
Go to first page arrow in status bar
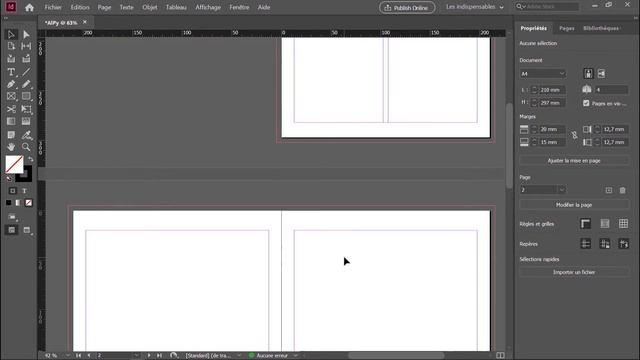tap(78, 356)
